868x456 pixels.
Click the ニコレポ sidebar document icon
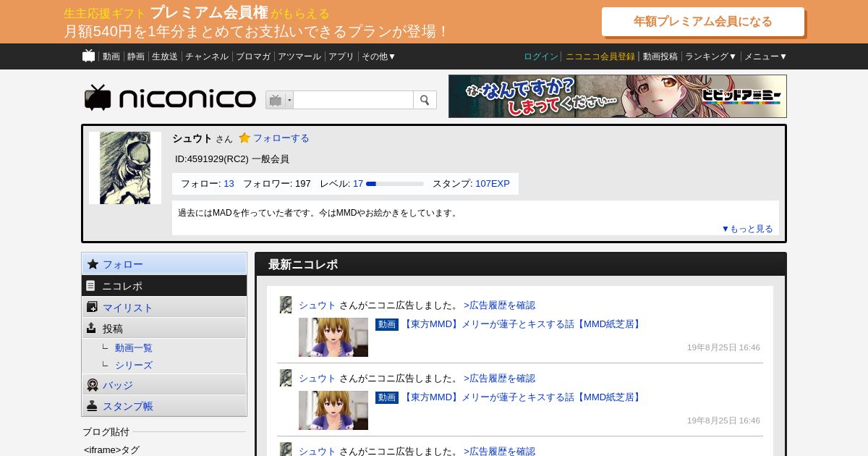click(91, 286)
